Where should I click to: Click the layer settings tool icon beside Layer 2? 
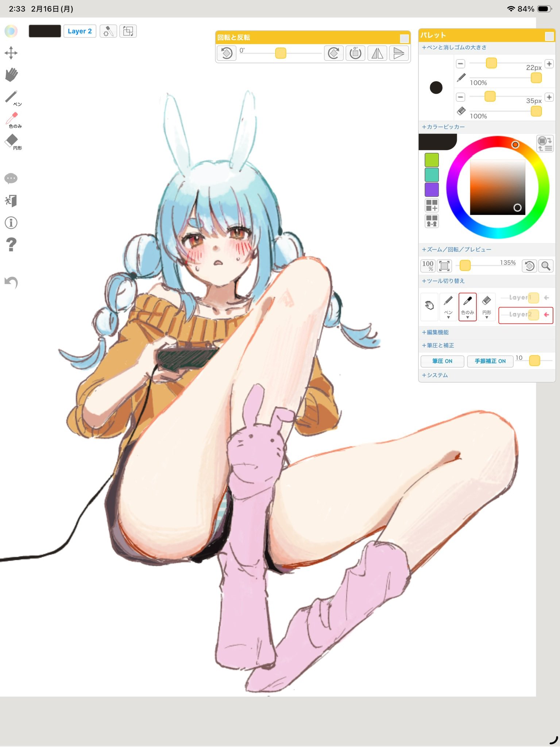[x=108, y=31]
